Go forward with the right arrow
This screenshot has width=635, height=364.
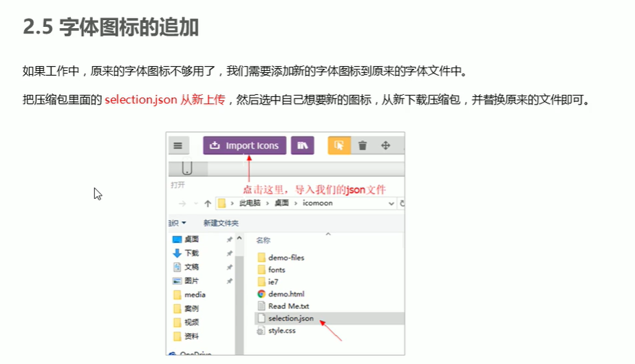coord(182,203)
